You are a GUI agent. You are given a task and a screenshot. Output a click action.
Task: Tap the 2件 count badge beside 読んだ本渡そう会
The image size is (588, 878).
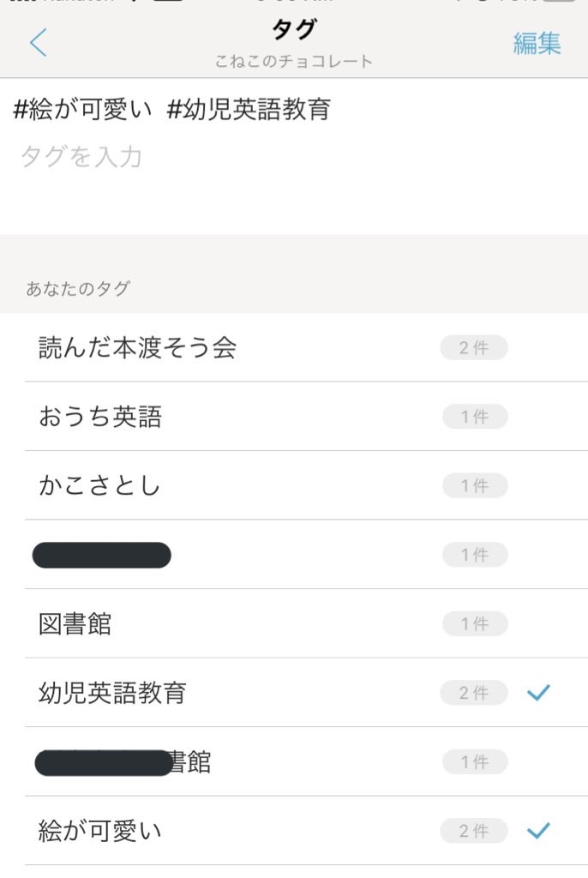(x=475, y=347)
